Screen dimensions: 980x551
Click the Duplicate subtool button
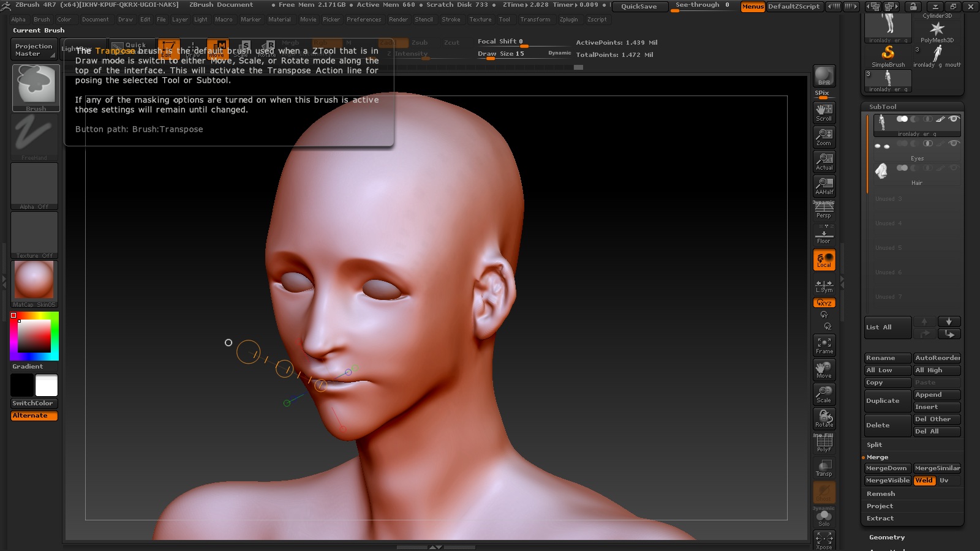888,401
